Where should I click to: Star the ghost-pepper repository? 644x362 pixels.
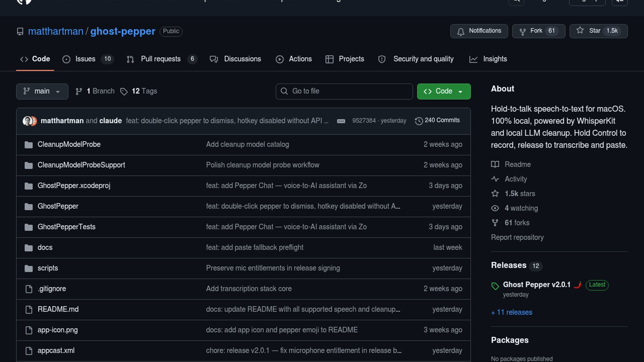598,31
